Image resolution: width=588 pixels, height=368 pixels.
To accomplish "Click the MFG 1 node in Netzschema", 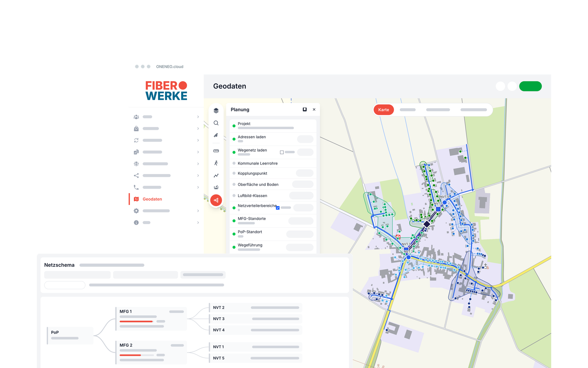I will tap(151, 319).
